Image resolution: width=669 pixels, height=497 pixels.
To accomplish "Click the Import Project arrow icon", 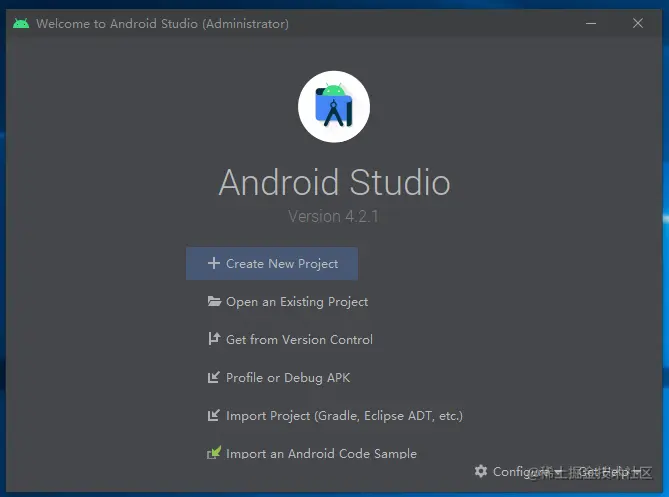I will 214,415.
